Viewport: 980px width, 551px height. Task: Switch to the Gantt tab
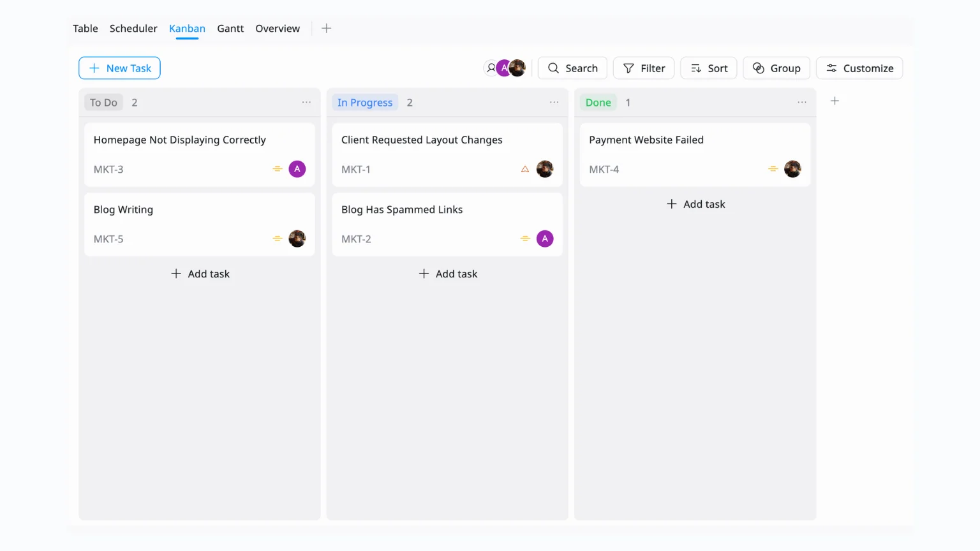tap(230, 29)
